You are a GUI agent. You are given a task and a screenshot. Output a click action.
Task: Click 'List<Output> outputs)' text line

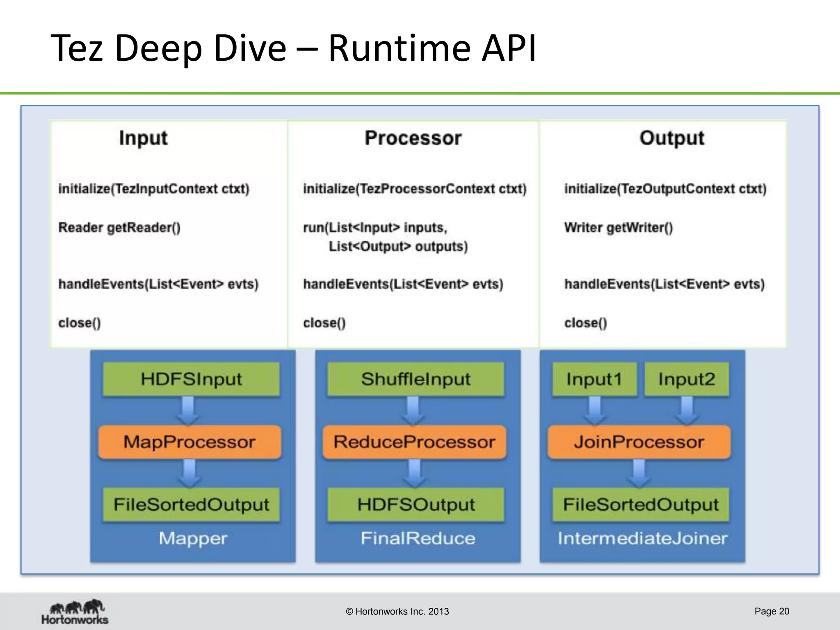pos(398,247)
